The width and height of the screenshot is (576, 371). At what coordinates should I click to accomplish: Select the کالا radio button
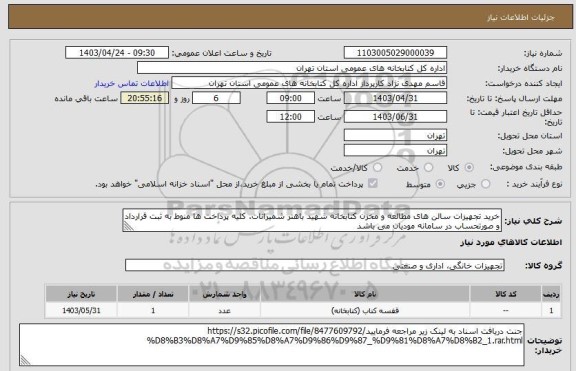(x=469, y=168)
